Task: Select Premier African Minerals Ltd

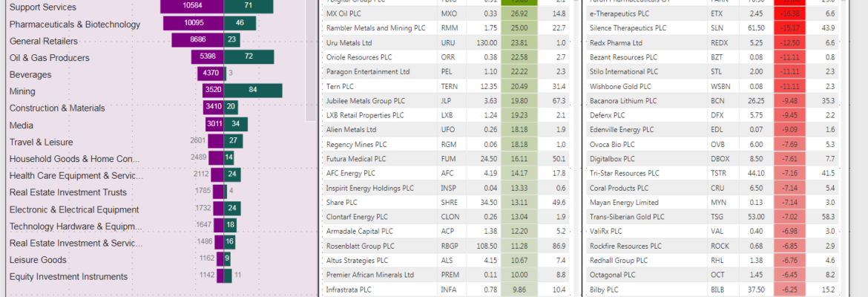Action: point(370,275)
